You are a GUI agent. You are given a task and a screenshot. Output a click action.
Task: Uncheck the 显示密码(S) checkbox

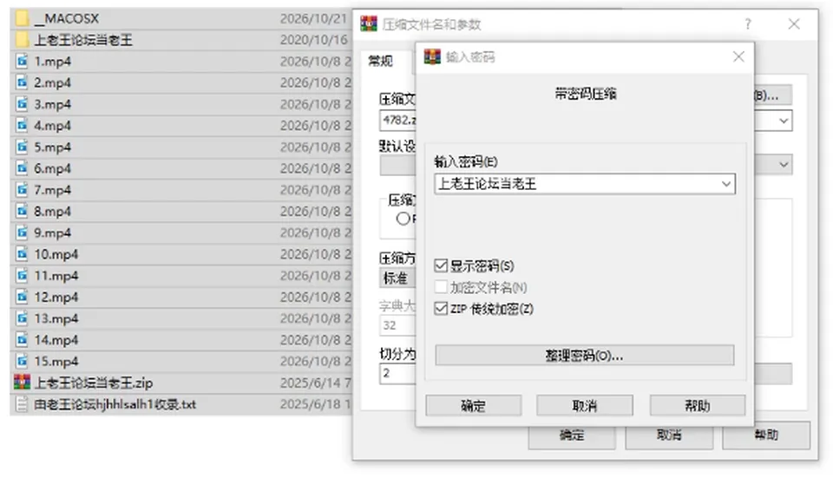coord(441,265)
